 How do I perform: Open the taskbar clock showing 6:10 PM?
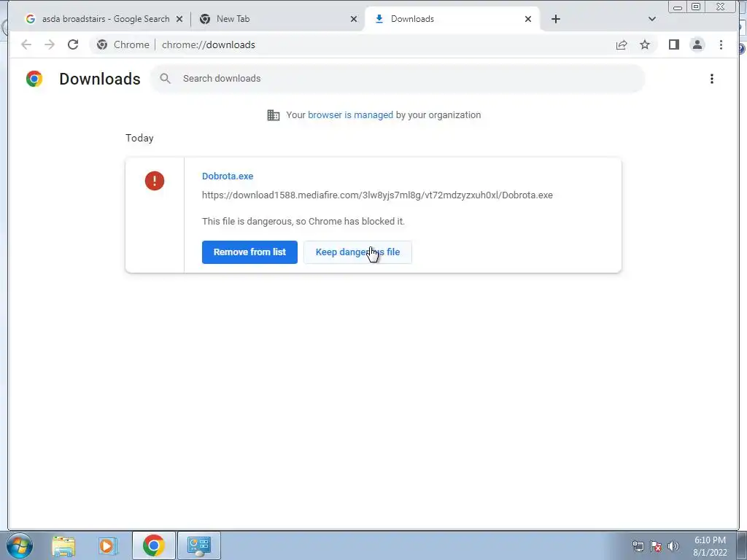[x=710, y=546]
